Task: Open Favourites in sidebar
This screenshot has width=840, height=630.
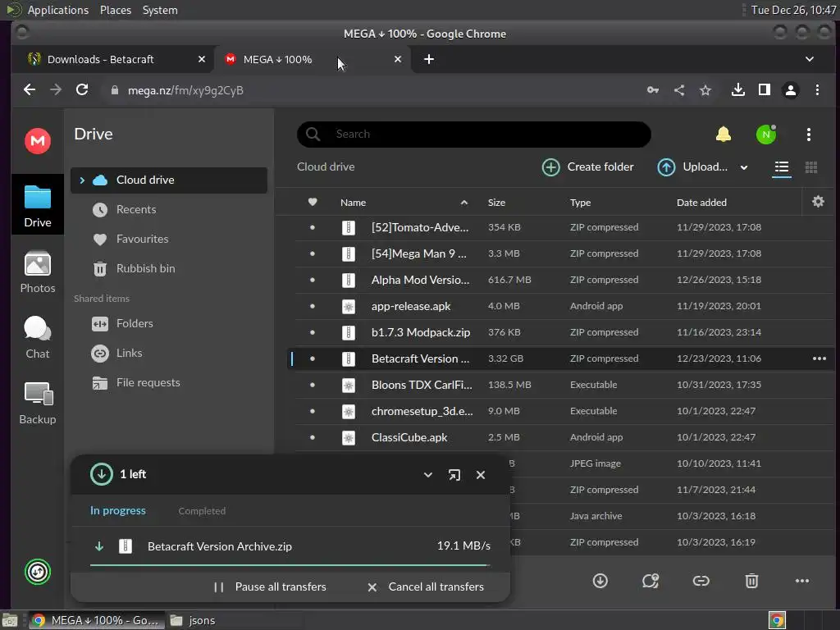Action: [169, 239]
